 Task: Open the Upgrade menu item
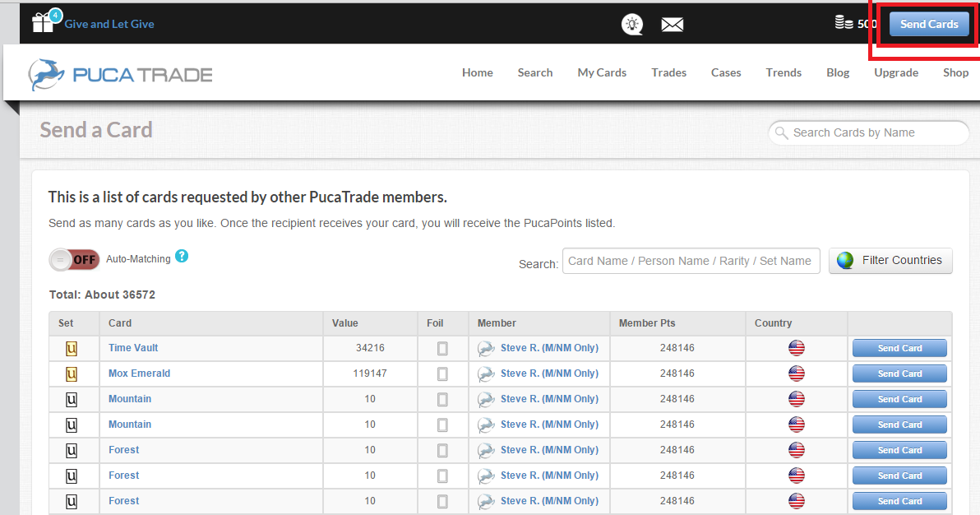pyautogui.click(x=896, y=72)
